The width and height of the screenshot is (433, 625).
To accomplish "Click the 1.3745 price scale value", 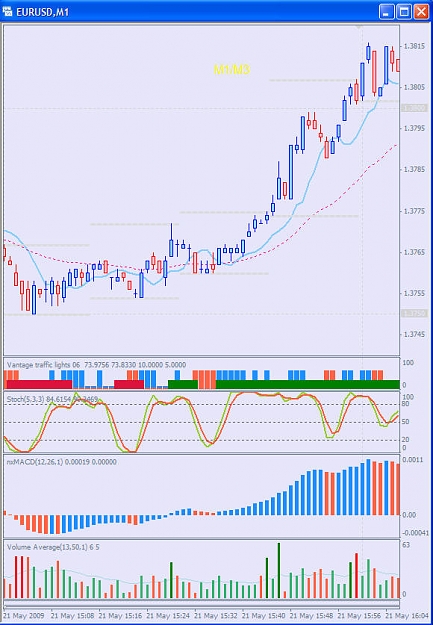I will pyautogui.click(x=413, y=334).
